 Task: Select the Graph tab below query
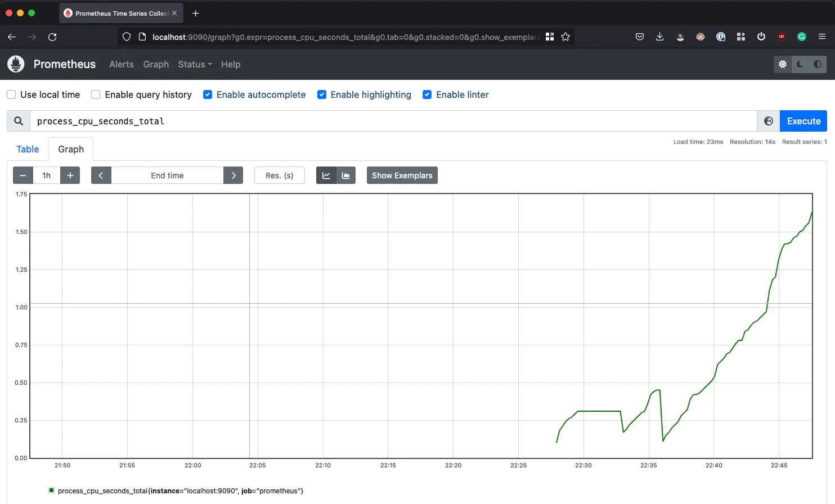pyautogui.click(x=71, y=149)
